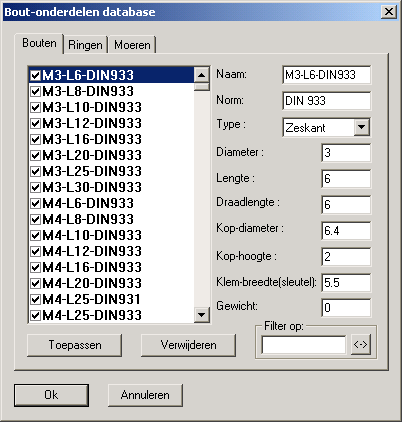Screen dimensions: 402x422
Task: Click the Kop-diameter field with 6.4
Action: click(x=346, y=231)
